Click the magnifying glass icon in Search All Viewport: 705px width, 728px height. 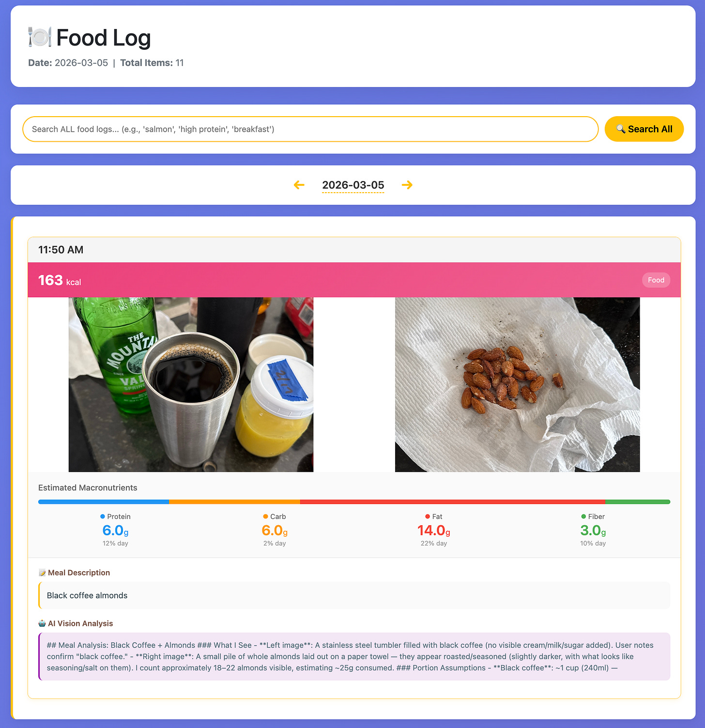click(621, 129)
